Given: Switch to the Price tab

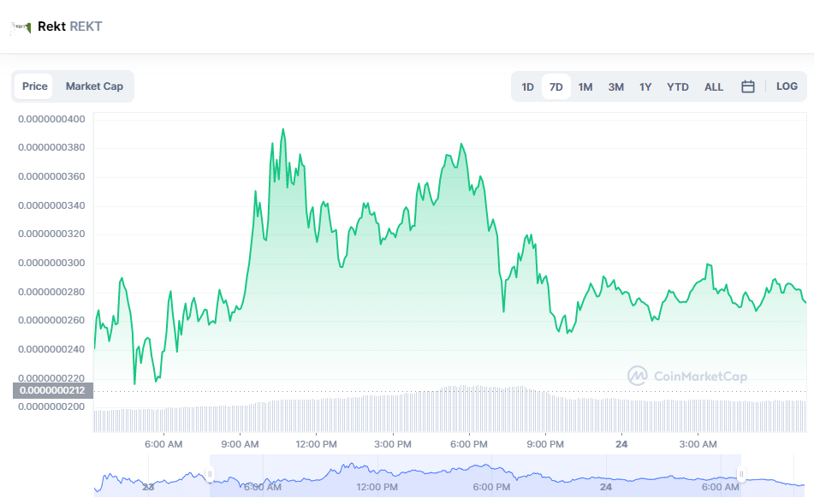Looking at the screenshot, I should point(34,86).
